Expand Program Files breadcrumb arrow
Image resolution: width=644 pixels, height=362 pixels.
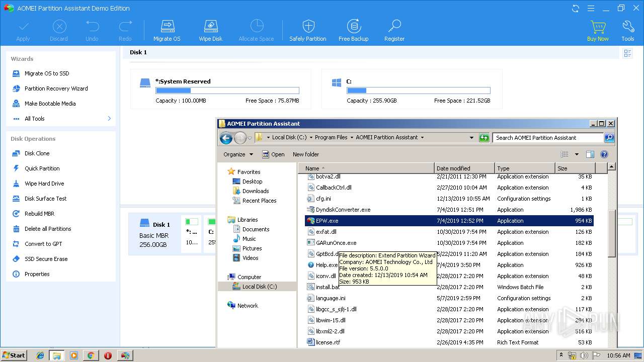coord(351,137)
